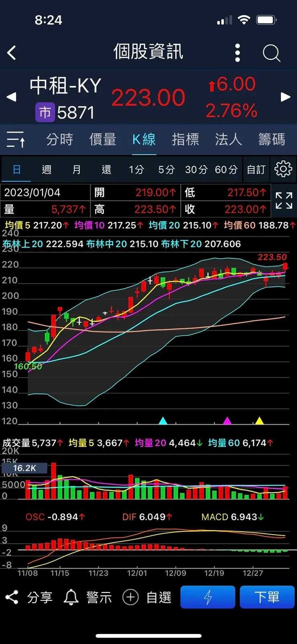Tap the cyan triangle marker on chart
297x644 pixels.
click(x=163, y=421)
